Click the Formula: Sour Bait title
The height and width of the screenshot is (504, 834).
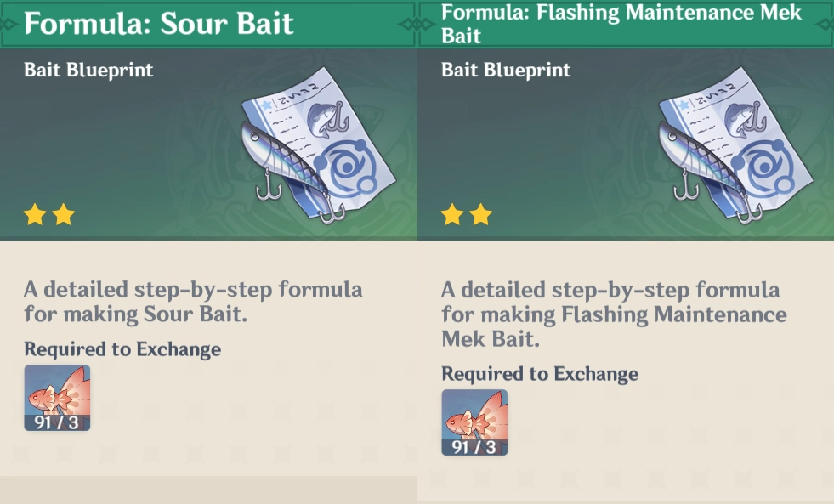(158, 24)
